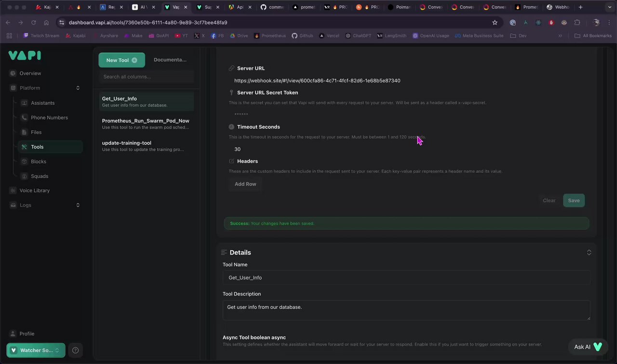Open the Blocks section

pos(39,162)
